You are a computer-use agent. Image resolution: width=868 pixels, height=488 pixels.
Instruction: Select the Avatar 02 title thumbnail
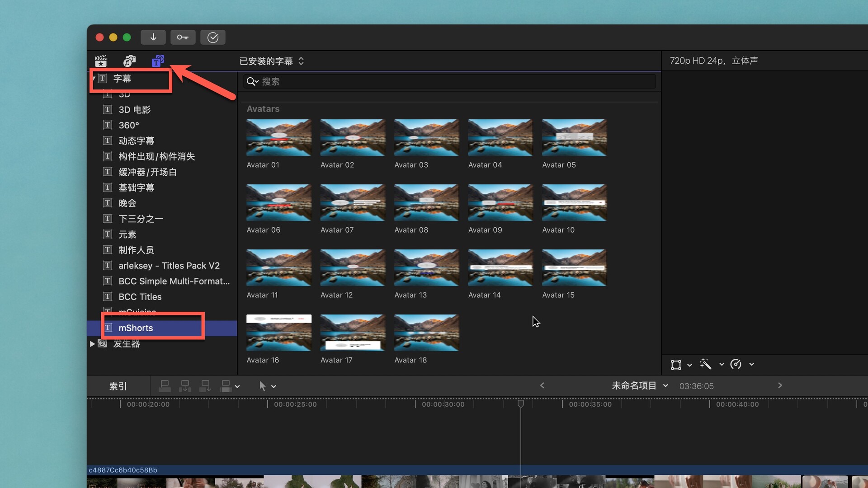point(353,137)
